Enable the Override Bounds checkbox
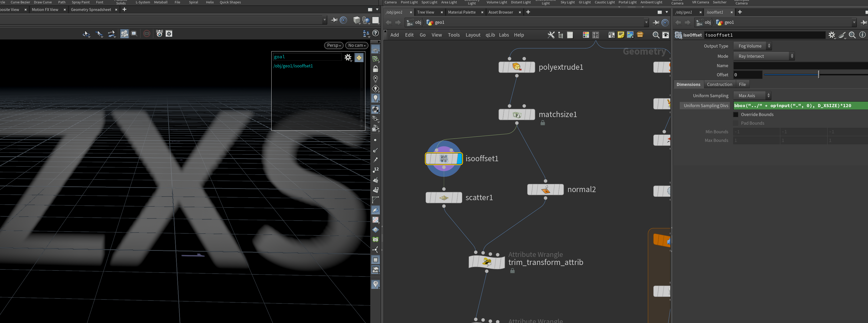Viewport: 868px width, 323px height. point(736,115)
